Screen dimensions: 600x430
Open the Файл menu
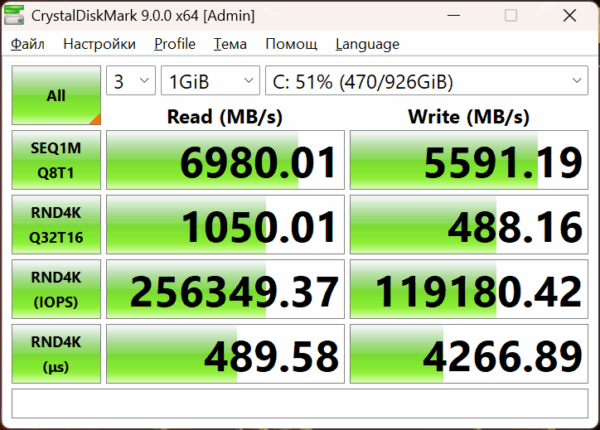click(x=28, y=44)
